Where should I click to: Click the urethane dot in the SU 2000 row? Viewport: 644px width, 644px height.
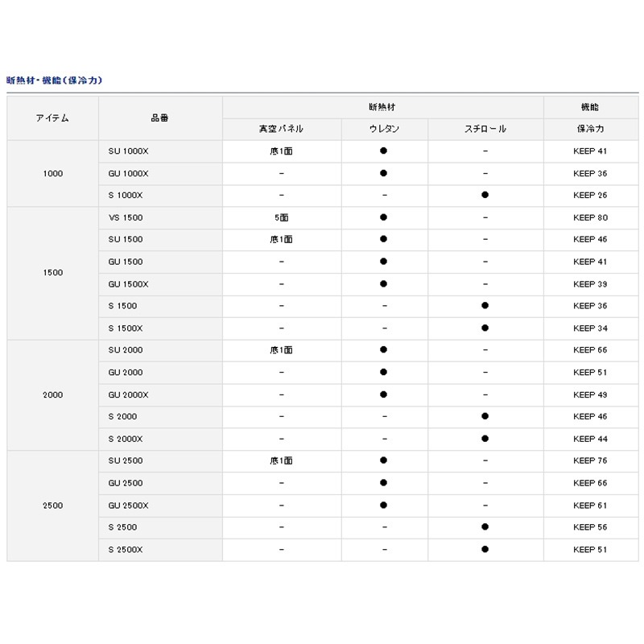(x=384, y=350)
